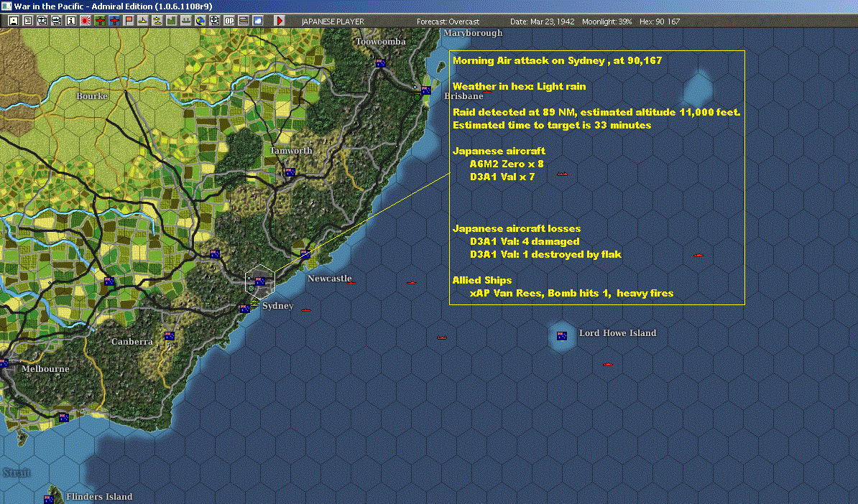Click the cloud weather toolbar icon
This screenshot has height=504, width=858.
pos(258,21)
